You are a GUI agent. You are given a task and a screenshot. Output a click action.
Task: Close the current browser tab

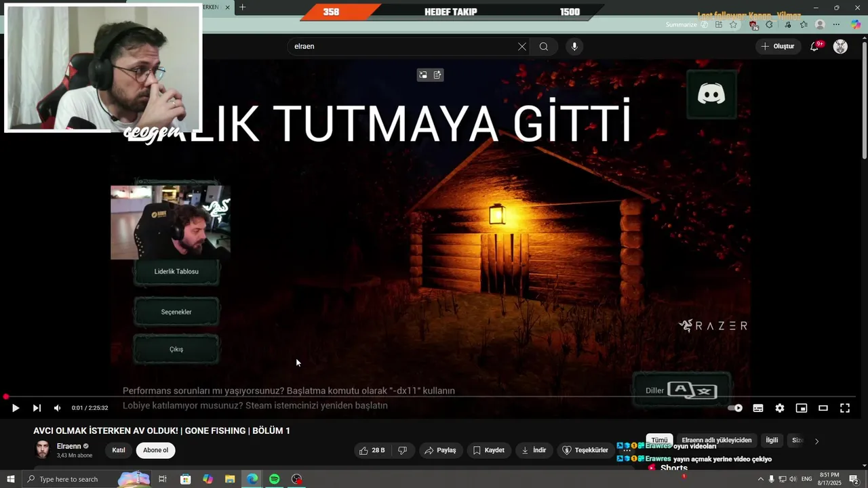(x=227, y=7)
